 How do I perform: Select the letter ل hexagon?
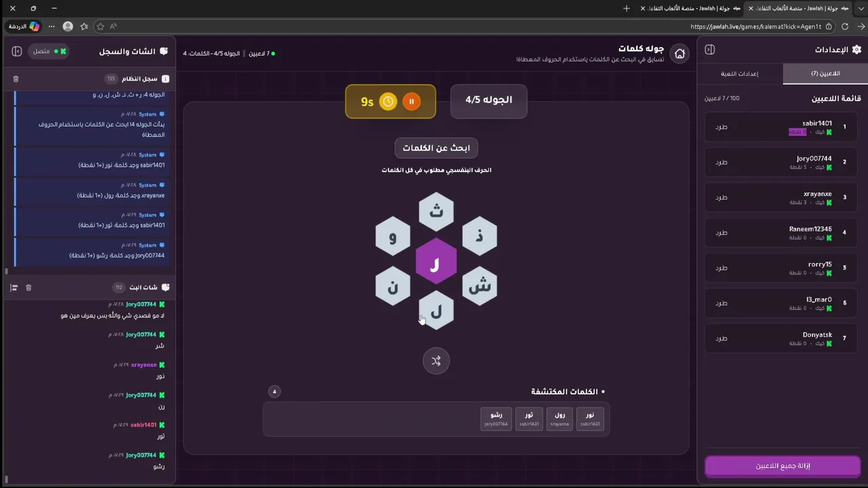point(436,311)
